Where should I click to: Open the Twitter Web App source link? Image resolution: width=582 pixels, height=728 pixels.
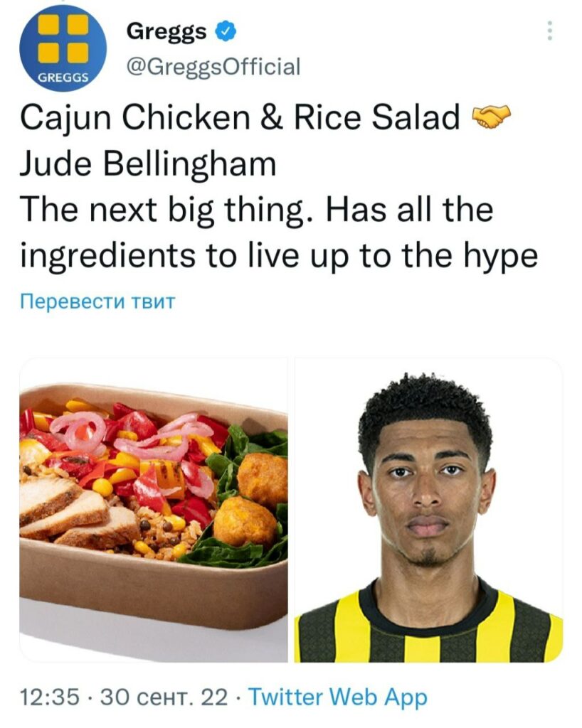pos(338,697)
